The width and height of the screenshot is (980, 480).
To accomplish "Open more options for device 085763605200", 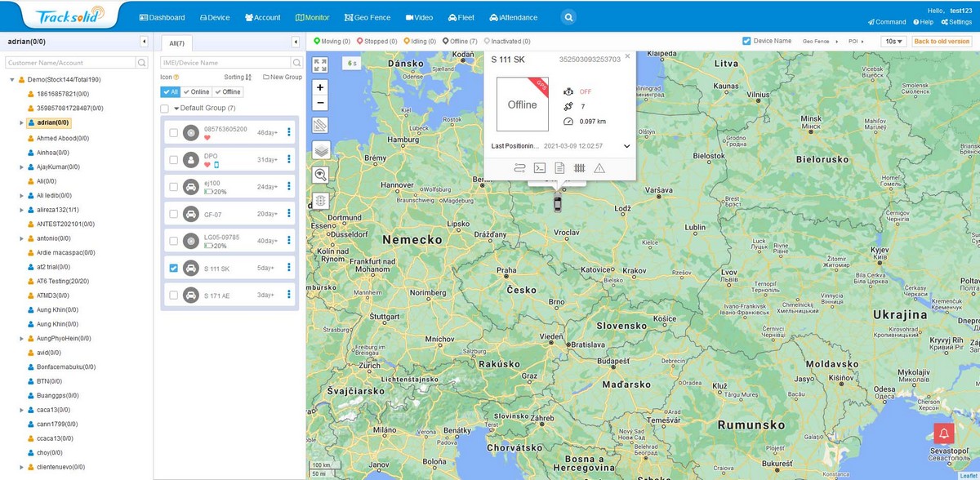I will click(289, 132).
